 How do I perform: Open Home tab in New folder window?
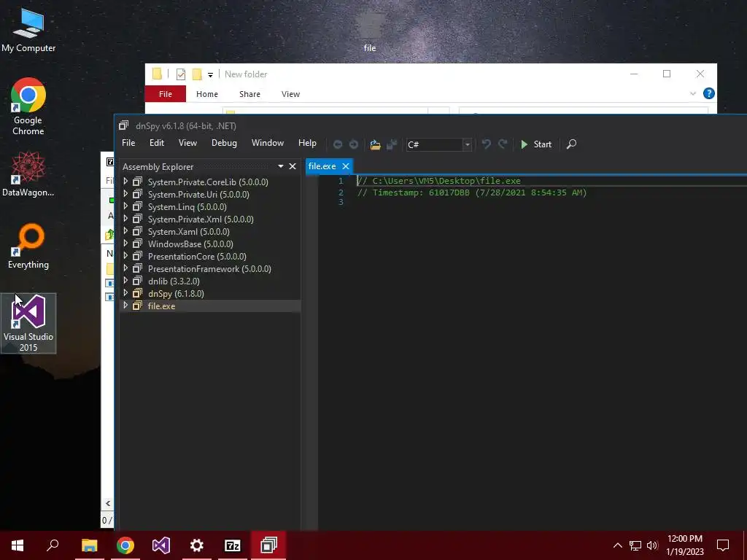coord(206,94)
